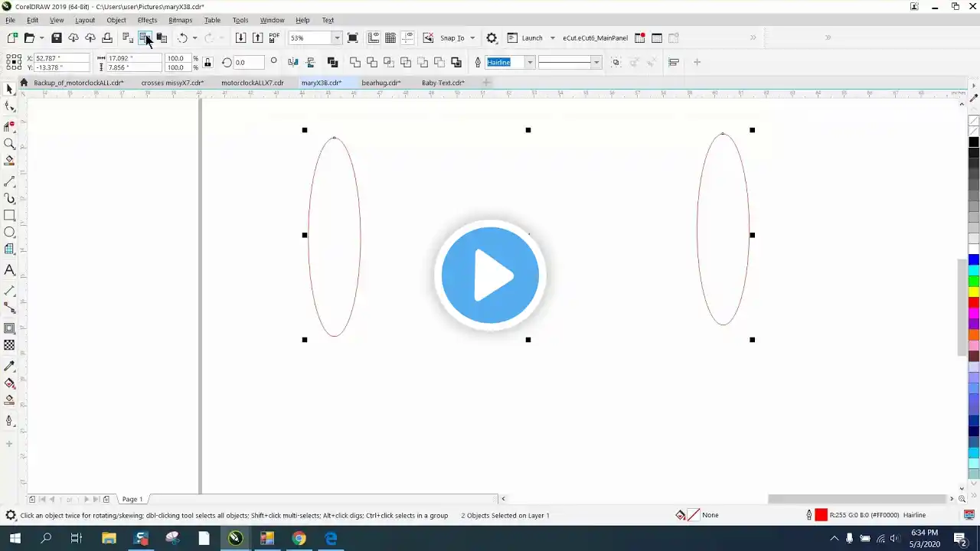Select the Pick tool in the toolbox

pyautogui.click(x=9, y=90)
